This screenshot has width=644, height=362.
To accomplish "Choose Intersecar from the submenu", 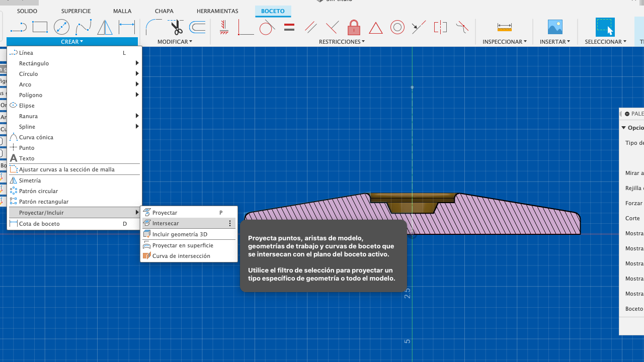I will coord(166,223).
